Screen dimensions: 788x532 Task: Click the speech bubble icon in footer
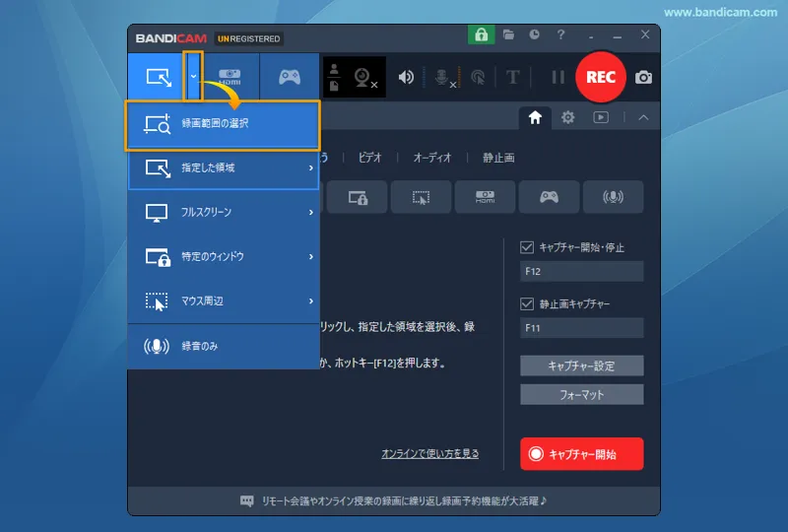(247, 500)
